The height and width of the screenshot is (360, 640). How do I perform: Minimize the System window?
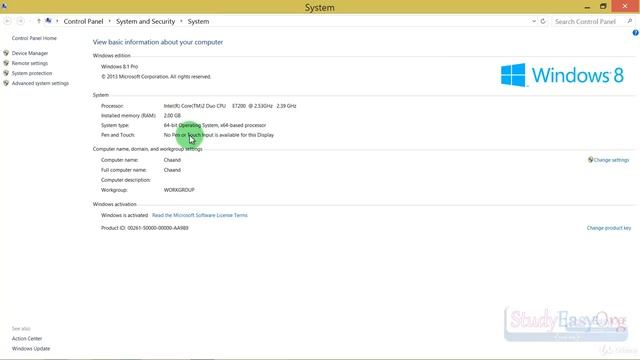[x=587, y=7]
